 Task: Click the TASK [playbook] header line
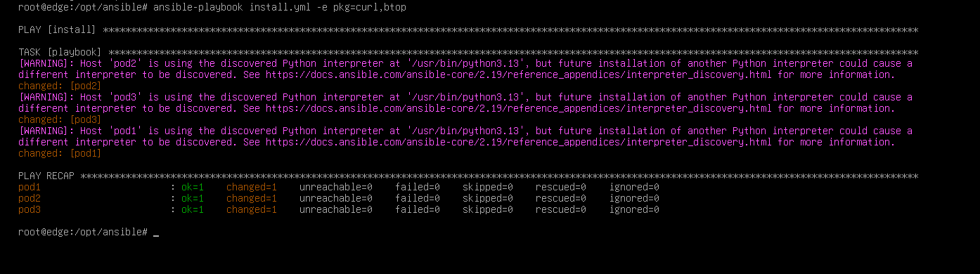468,52
